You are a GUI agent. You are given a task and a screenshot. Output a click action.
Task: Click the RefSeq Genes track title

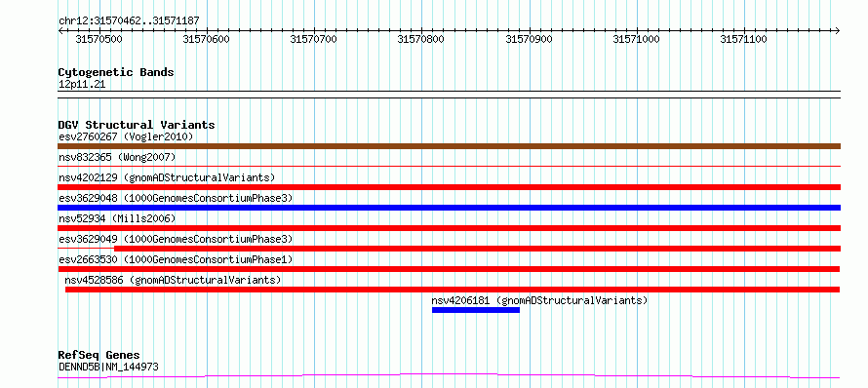[99, 356]
